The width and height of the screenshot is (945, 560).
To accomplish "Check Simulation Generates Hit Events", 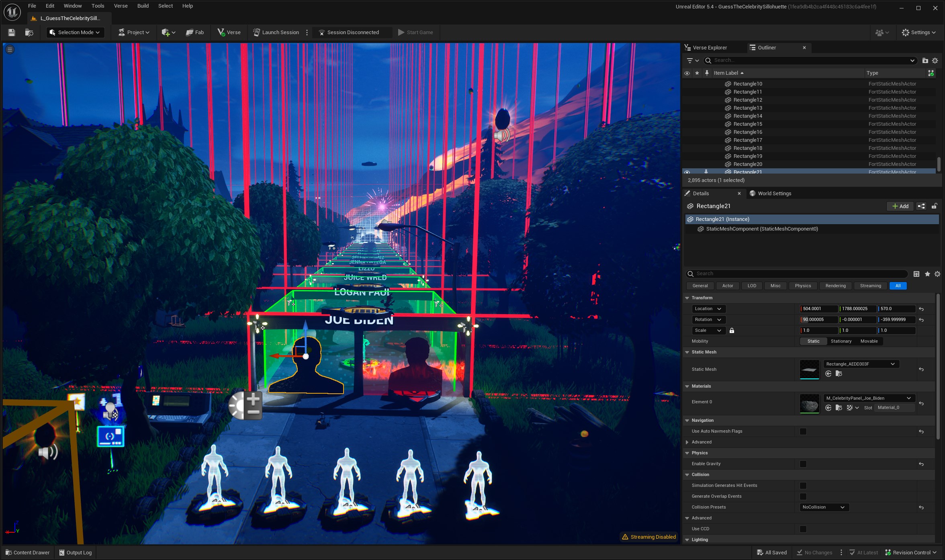I will [803, 486].
